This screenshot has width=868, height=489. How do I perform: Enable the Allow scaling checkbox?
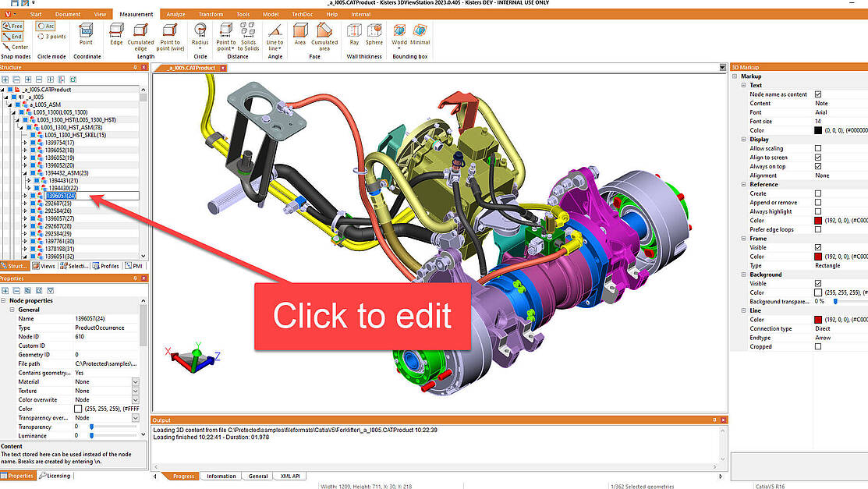tap(818, 148)
